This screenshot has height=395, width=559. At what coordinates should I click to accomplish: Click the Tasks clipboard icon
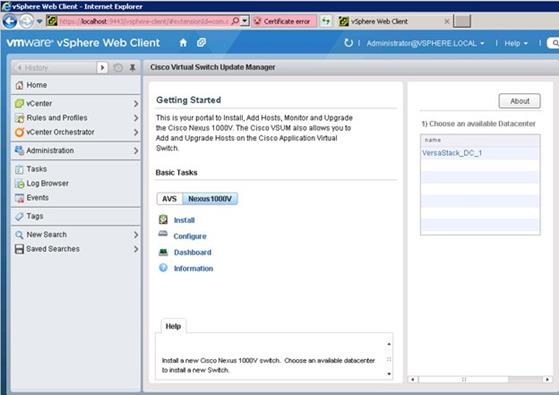(x=19, y=169)
